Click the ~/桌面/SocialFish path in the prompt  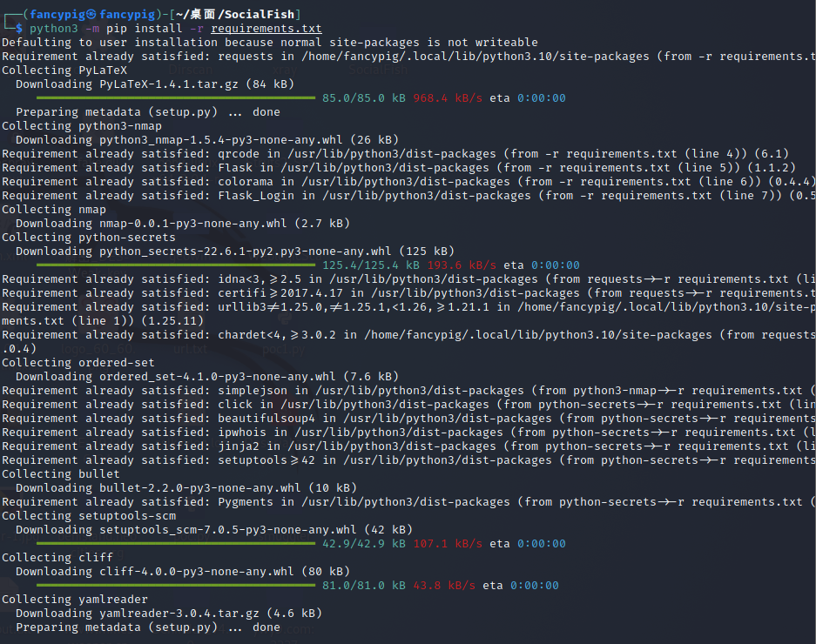pos(246,15)
